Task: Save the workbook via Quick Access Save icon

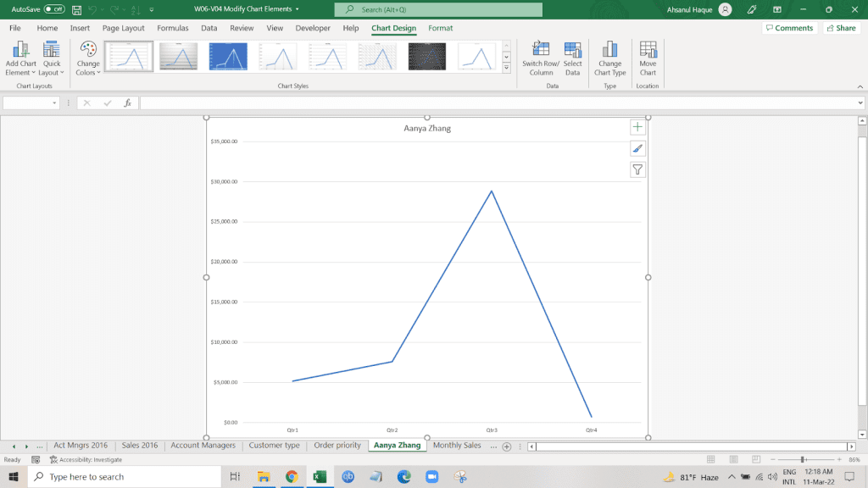Action: pyautogui.click(x=77, y=8)
